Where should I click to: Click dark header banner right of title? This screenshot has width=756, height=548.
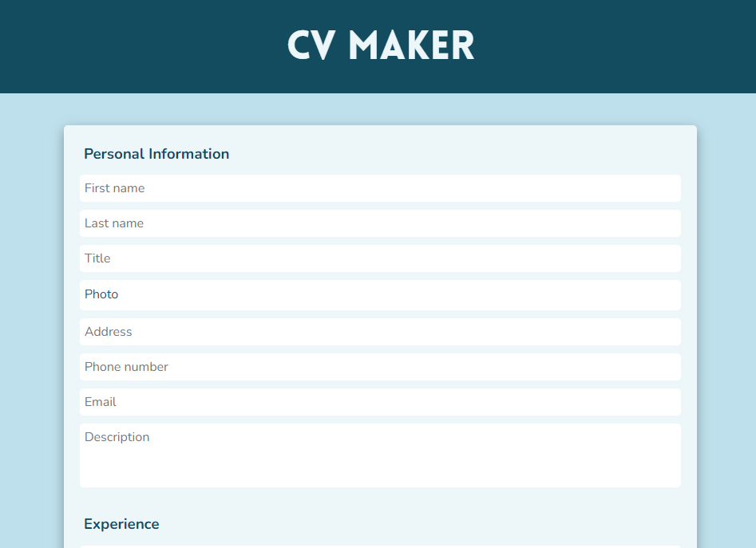point(615,46)
